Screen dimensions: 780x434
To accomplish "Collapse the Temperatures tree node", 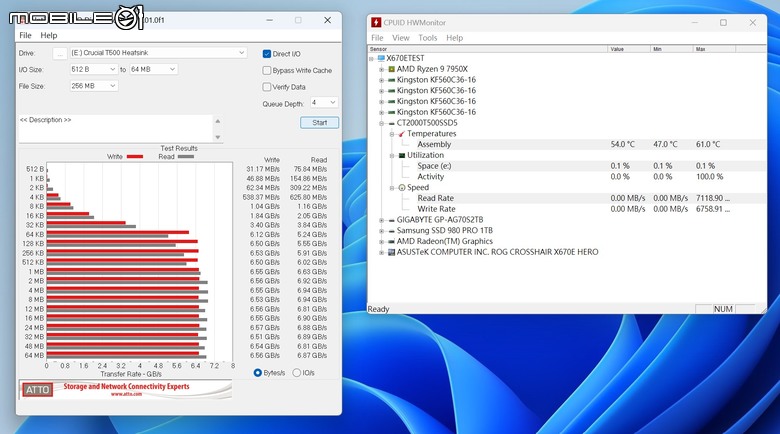I will (x=392, y=134).
